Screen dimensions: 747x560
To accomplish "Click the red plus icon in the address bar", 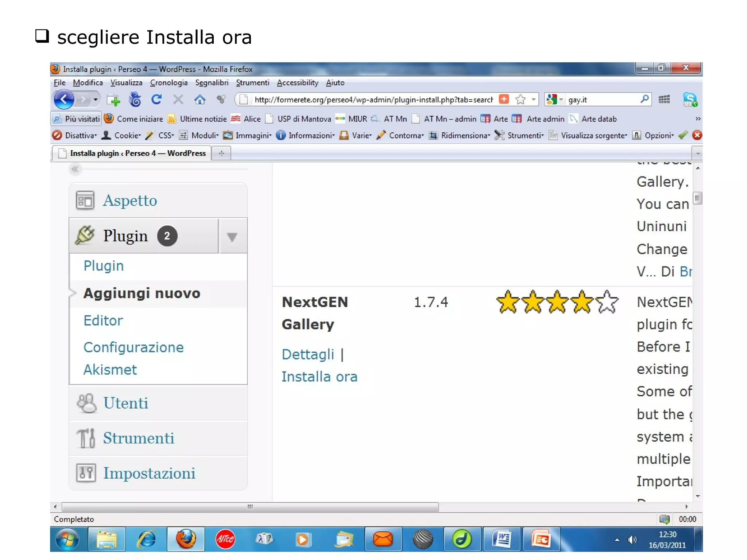I will (504, 99).
